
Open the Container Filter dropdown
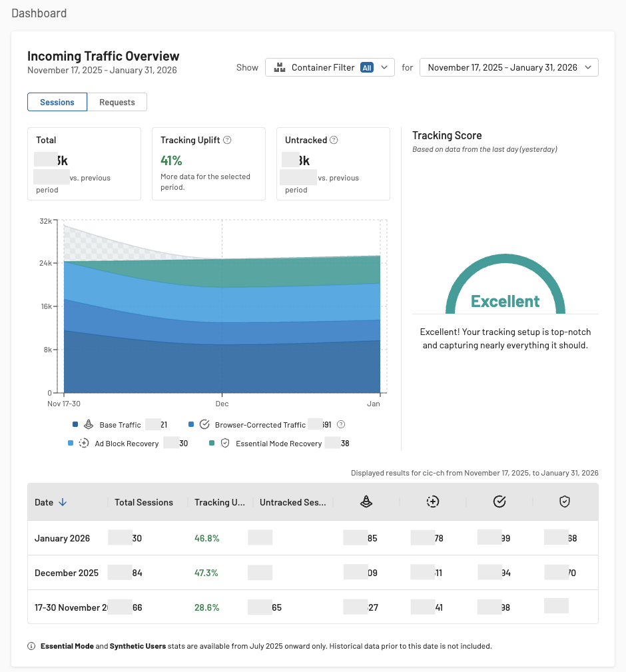[330, 67]
